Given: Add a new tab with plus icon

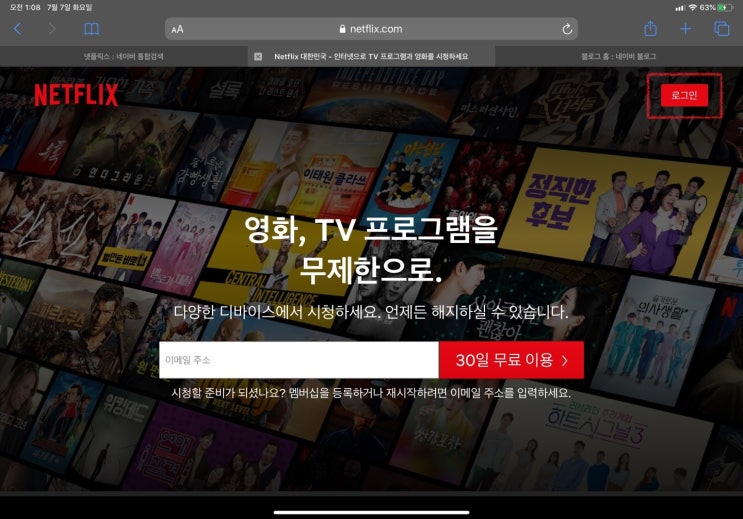Looking at the screenshot, I should 685,29.
